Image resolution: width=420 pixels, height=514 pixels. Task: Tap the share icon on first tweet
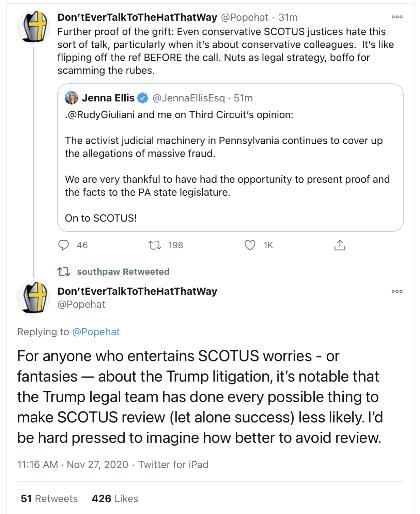pyautogui.click(x=340, y=245)
